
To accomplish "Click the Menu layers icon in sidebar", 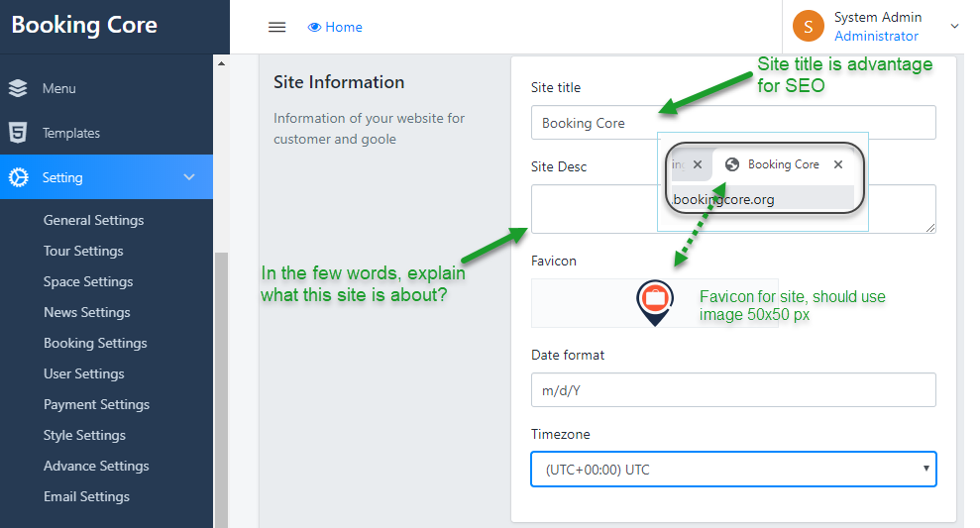I will [18, 88].
